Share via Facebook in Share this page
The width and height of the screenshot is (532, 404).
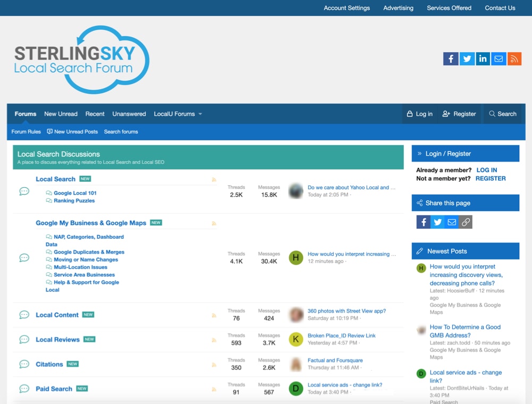pyautogui.click(x=423, y=222)
